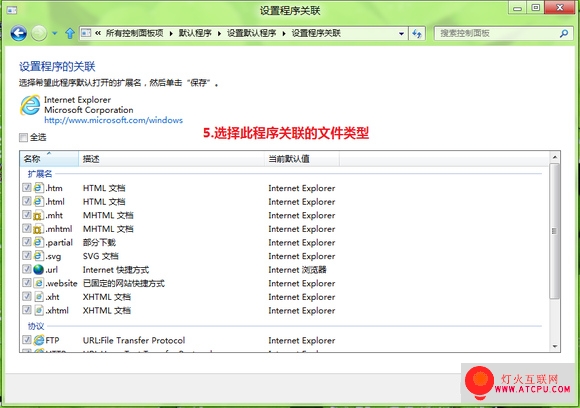The width and height of the screenshot is (580, 408).
Task: Open the address bar history dropdown
Action: (401, 34)
